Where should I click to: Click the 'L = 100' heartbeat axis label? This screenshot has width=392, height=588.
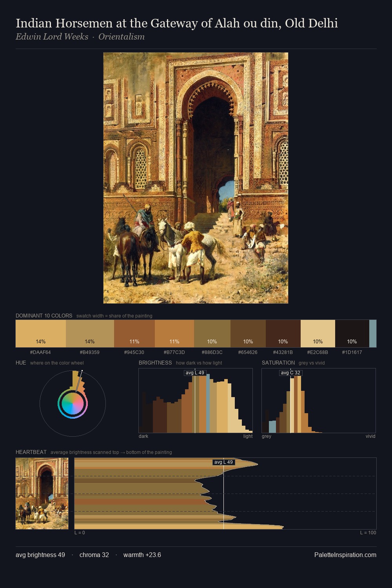[x=368, y=532]
